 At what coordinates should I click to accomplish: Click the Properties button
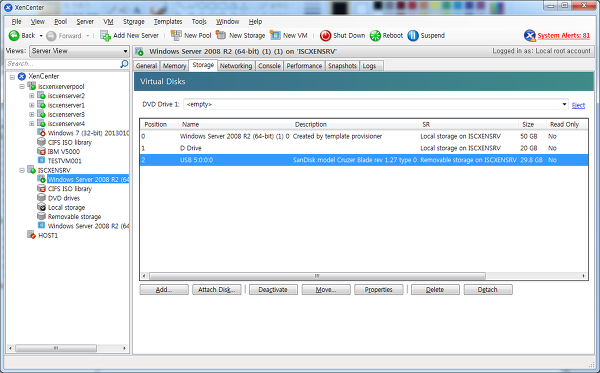(379, 290)
